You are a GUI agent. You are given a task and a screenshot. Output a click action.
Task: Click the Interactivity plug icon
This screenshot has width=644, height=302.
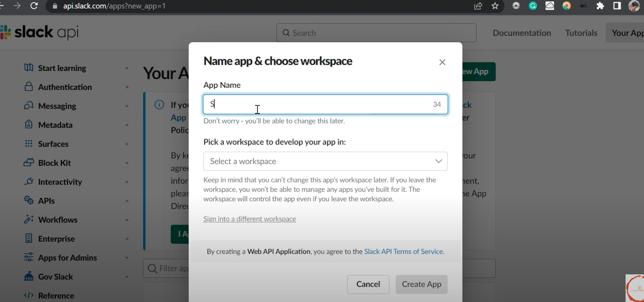click(x=29, y=181)
